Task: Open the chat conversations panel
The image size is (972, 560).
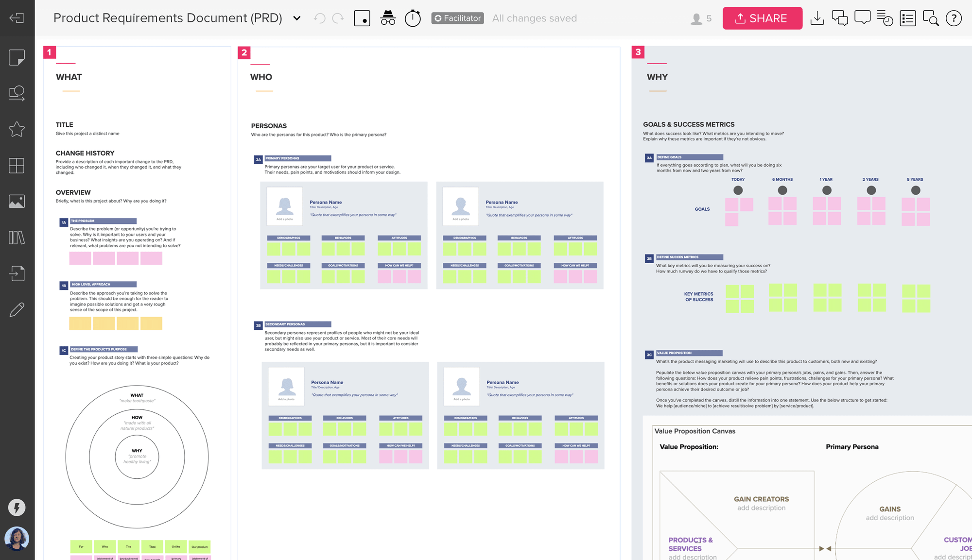Action: [x=840, y=18]
